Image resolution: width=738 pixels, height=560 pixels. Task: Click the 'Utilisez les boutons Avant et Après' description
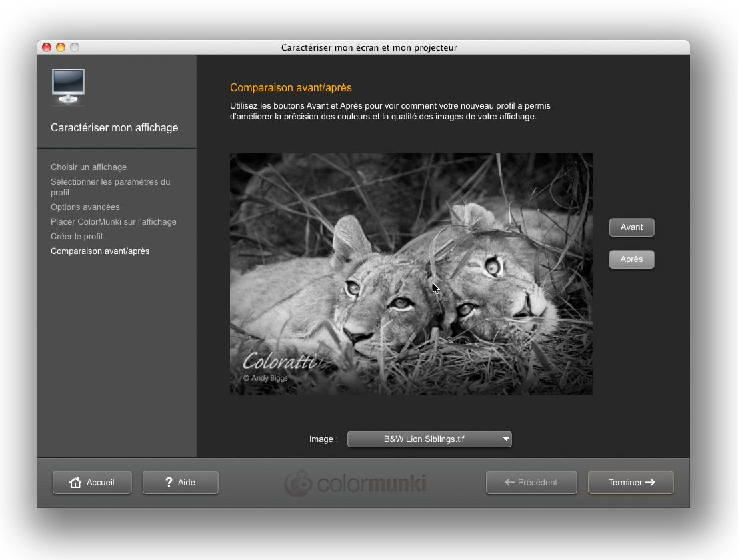coord(390,111)
